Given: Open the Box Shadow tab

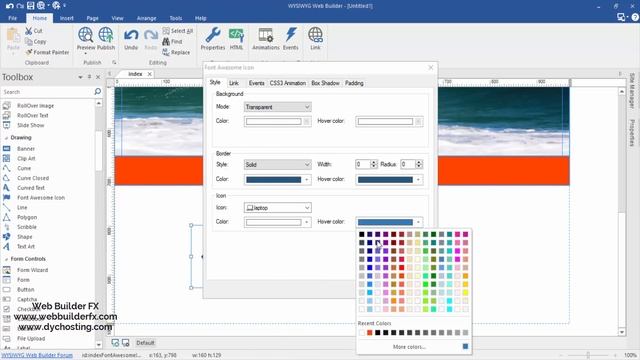Looking at the screenshot, I should pyautogui.click(x=325, y=83).
